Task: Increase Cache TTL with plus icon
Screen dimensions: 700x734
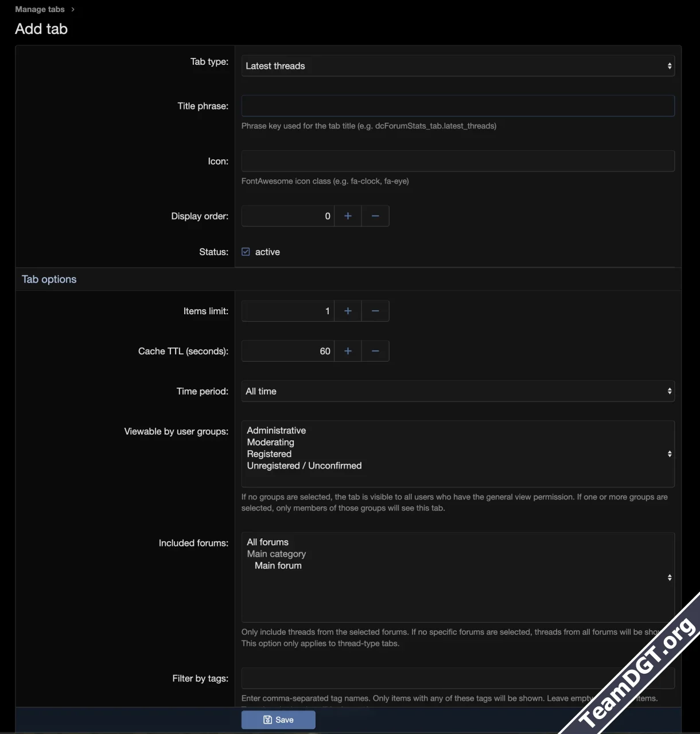Action: point(348,351)
